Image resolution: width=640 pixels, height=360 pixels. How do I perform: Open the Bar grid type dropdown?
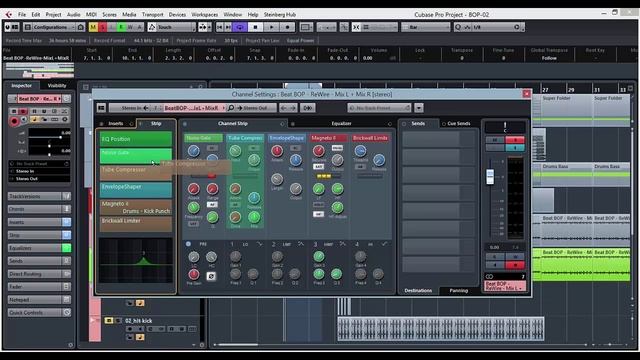pyautogui.click(x=425, y=27)
